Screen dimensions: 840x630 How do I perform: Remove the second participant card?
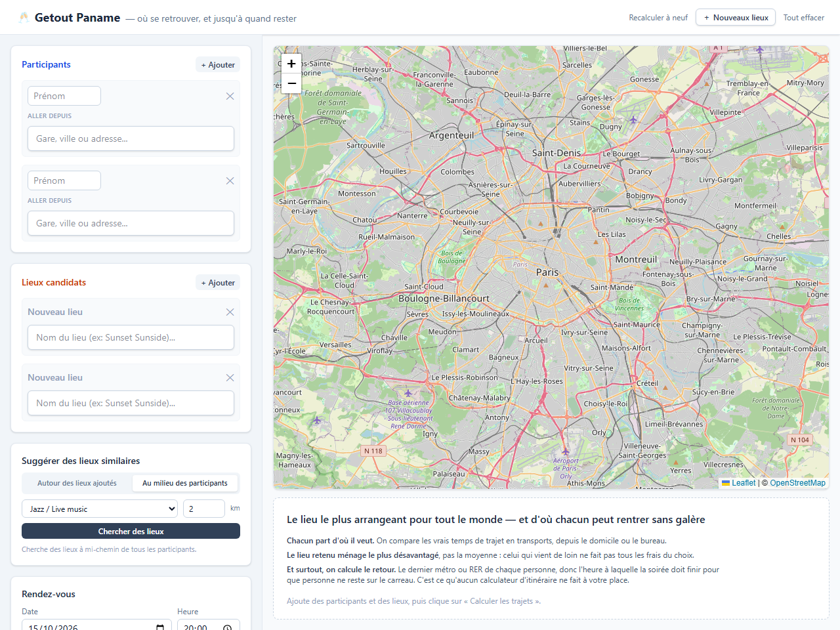(230, 180)
